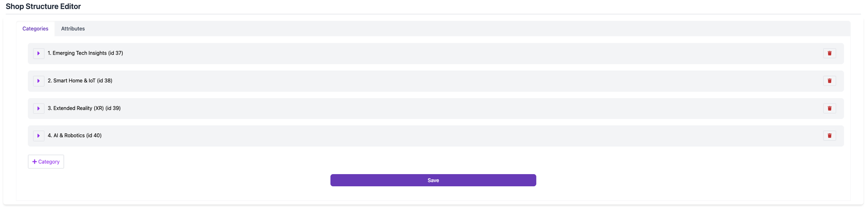Select the "2. Smart Home & IoT (id 38)" label
The image size is (868, 211).
[80, 81]
